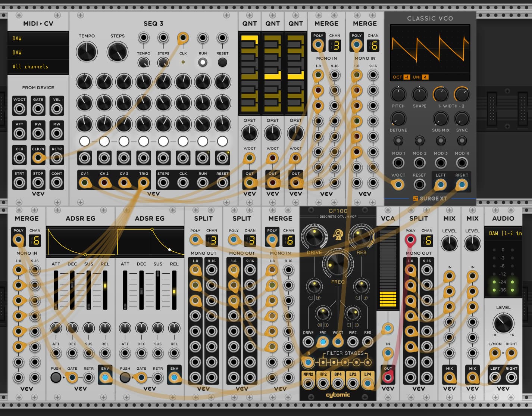The image size is (532, 416).
Task: Click the LEFT output on Classic VCO
Action: coord(441,184)
